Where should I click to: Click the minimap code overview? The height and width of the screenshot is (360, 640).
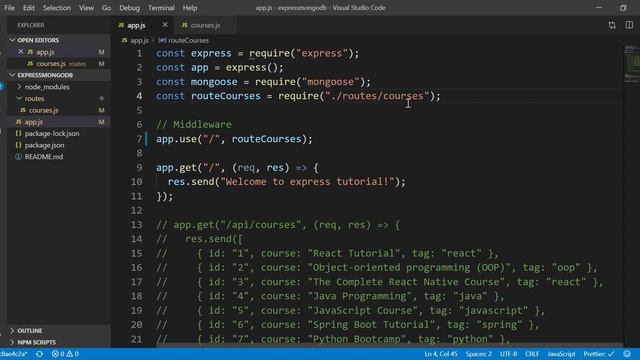631,63
